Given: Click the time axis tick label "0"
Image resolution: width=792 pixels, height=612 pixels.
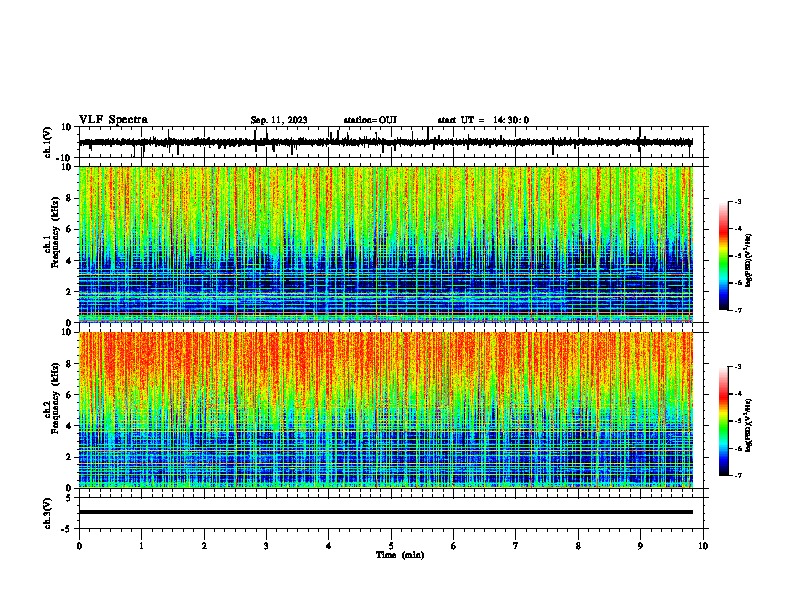Looking at the screenshot, I should click(x=79, y=546).
